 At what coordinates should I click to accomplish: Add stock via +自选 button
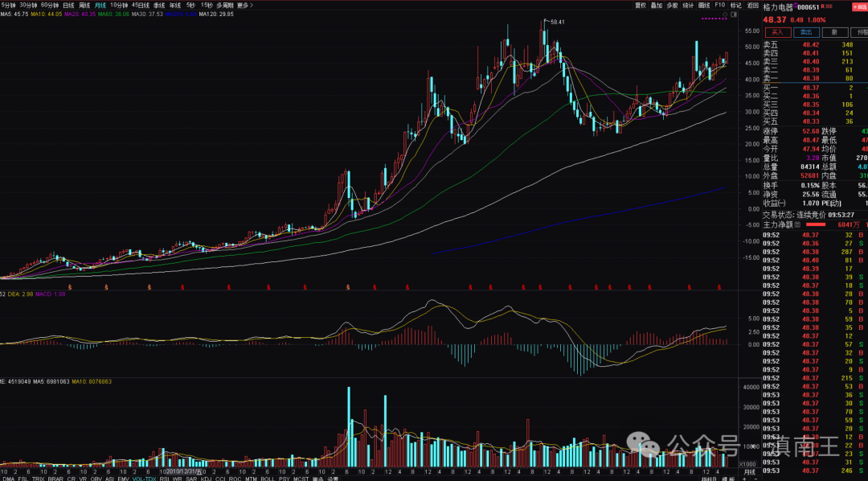tap(860, 6)
